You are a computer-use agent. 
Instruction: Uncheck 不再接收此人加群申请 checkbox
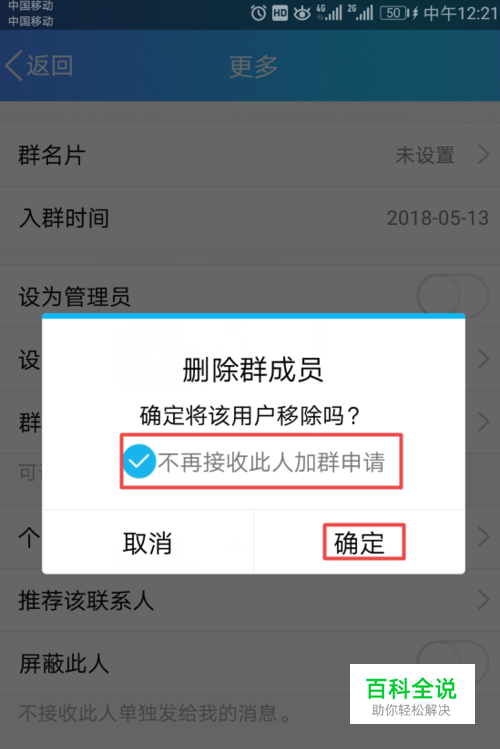tap(139, 461)
